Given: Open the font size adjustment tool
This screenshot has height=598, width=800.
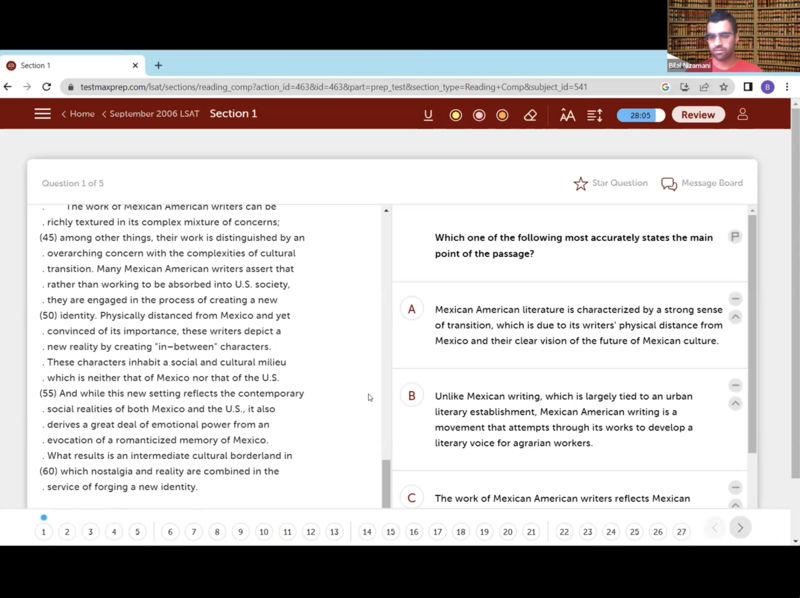Looking at the screenshot, I should click(567, 115).
